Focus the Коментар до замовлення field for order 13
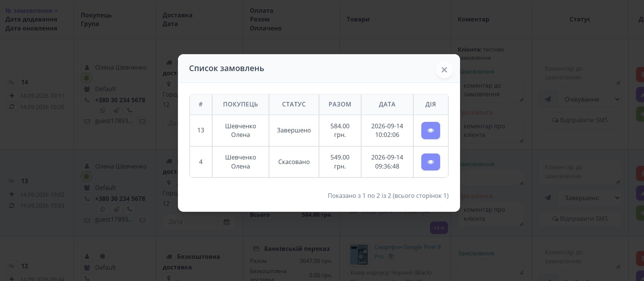The width and height of the screenshot is (644, 281). [580, 172]
